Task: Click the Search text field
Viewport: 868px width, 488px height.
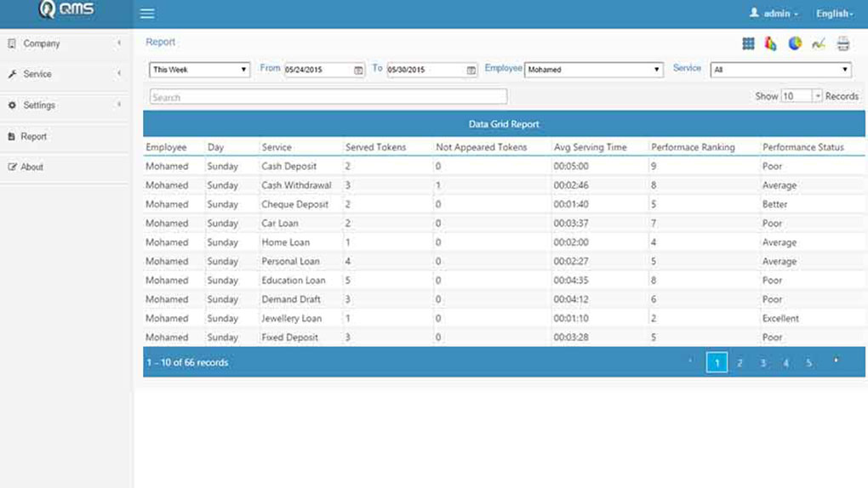Action: (328, 97)
